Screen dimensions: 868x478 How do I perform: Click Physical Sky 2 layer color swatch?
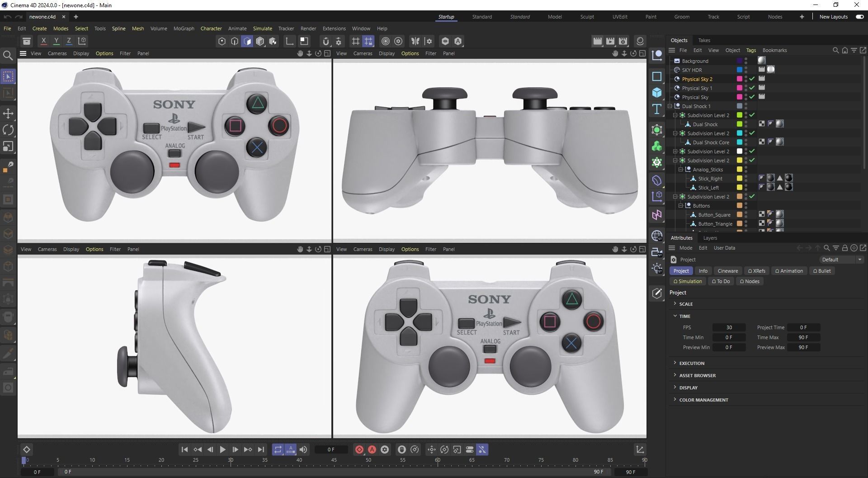click(740, 79)
